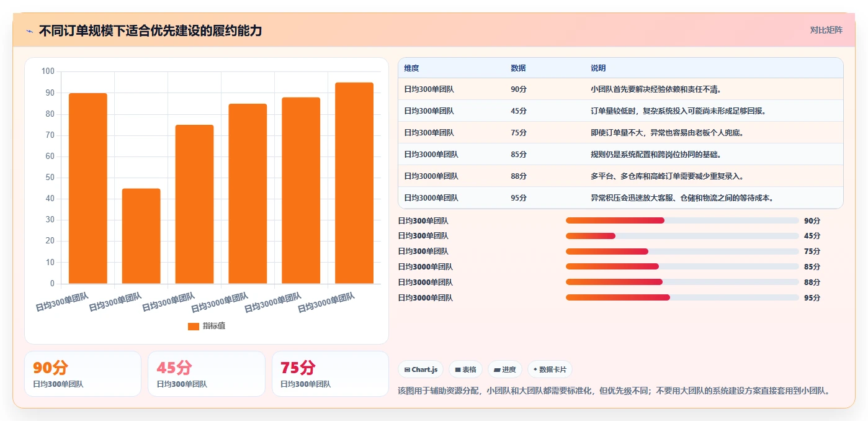Click the icon inside the 进度 chip
Screen dimensions: 868x421
[497, 369]
